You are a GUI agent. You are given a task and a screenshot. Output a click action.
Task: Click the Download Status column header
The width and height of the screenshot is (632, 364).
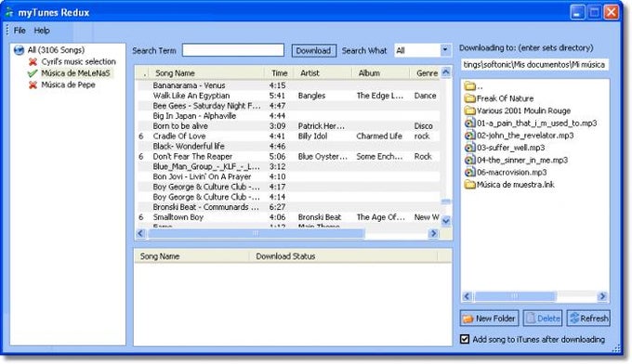coord(343,256)
